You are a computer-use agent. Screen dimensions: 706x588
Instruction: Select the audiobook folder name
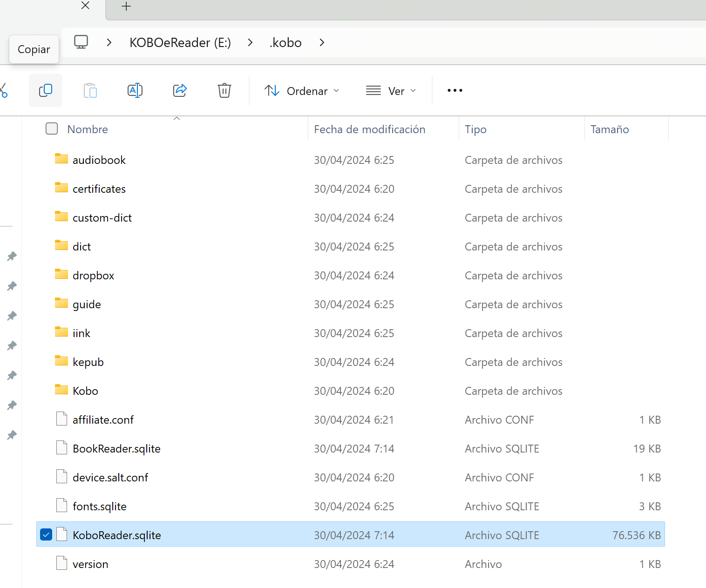coord(99,160)
